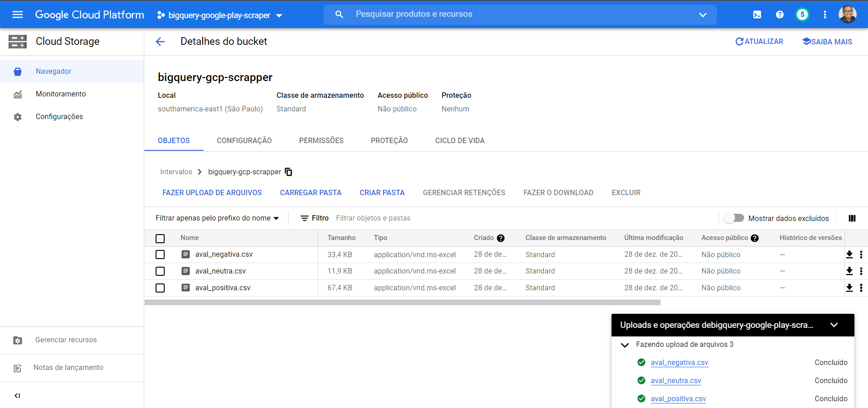The height and width of the screenshot is (408, 868).
Task: Open column display options icon
Action: (852, 218)
